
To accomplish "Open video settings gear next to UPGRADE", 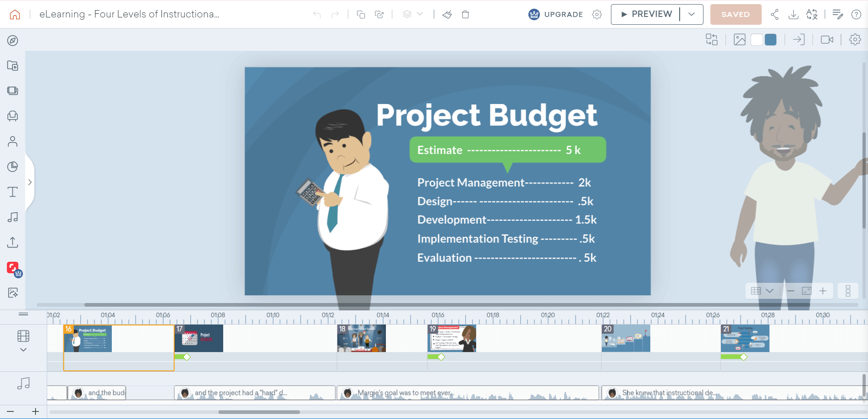I will pyautogui.click(x=597, y=14).
